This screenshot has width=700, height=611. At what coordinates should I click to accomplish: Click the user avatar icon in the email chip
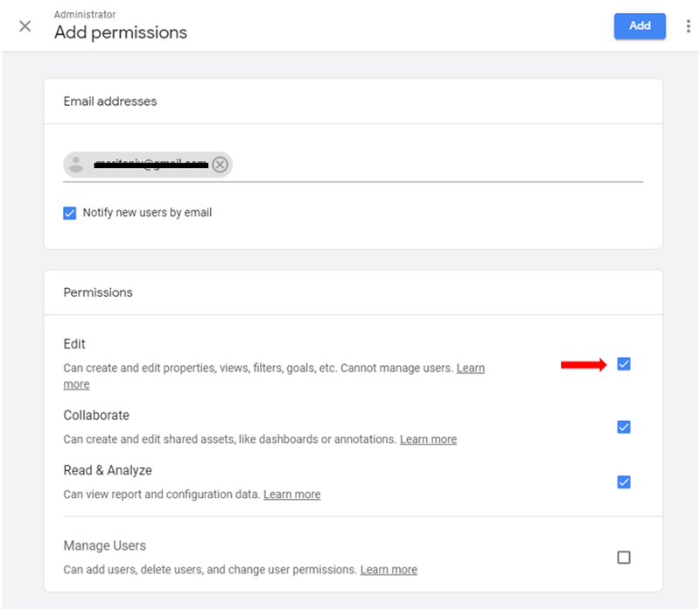tap(77, 165)
